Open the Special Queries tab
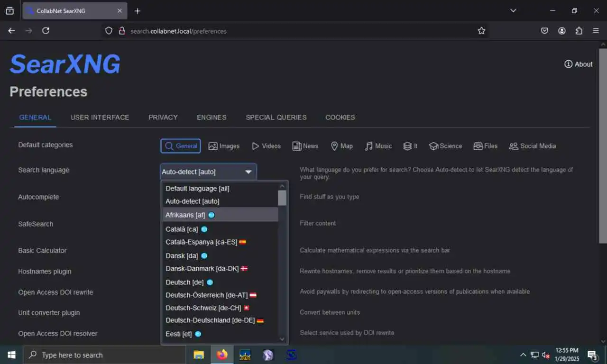The height and width of the screenshot is (364, 607). pos(276,117)
